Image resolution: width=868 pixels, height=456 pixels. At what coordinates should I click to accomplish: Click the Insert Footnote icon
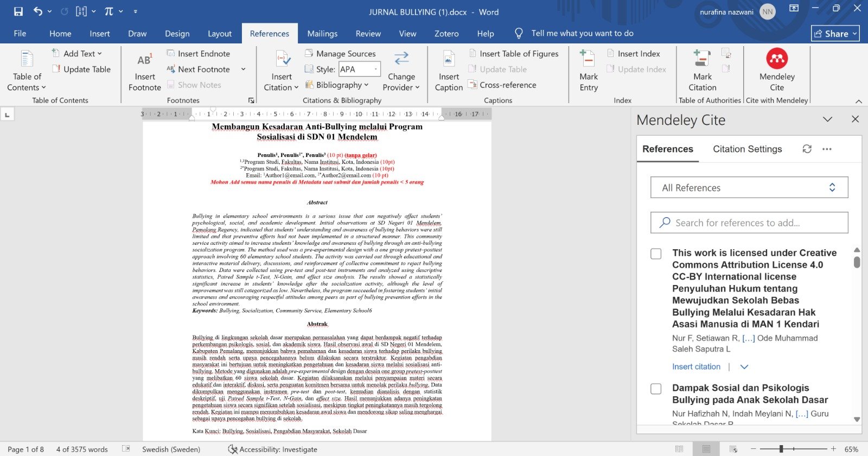tap(145, 61)
